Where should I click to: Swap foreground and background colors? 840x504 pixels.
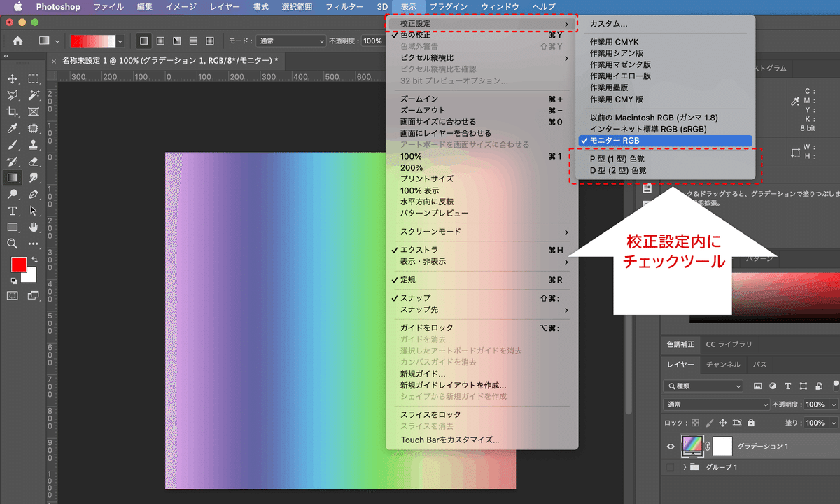34,260
